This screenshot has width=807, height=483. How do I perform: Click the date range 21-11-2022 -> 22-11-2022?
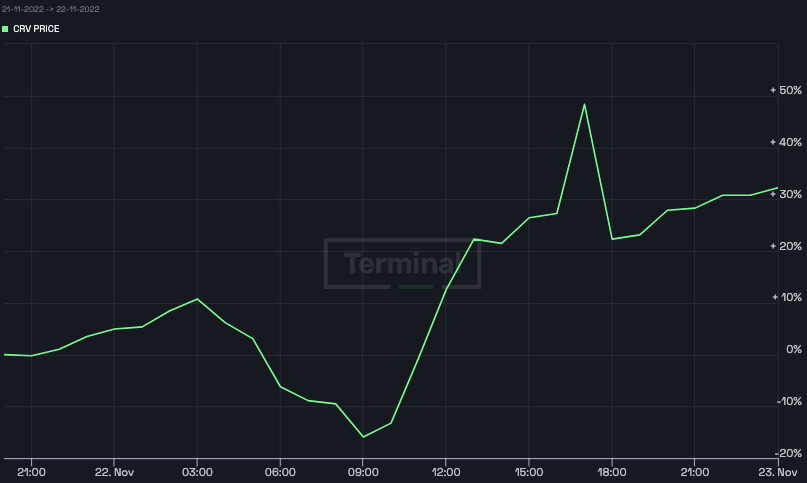(50, 9)
